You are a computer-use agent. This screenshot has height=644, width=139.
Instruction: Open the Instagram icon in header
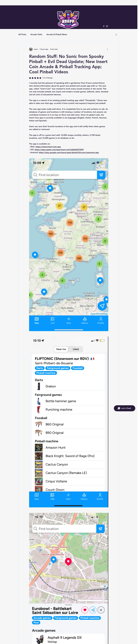[108, 27]
